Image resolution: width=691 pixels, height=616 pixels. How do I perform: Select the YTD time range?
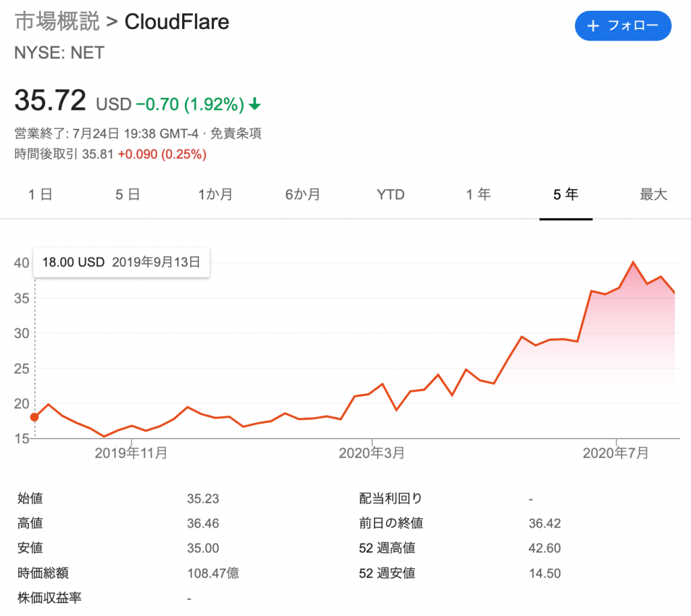pyautogui.click(x=390, y=194)
